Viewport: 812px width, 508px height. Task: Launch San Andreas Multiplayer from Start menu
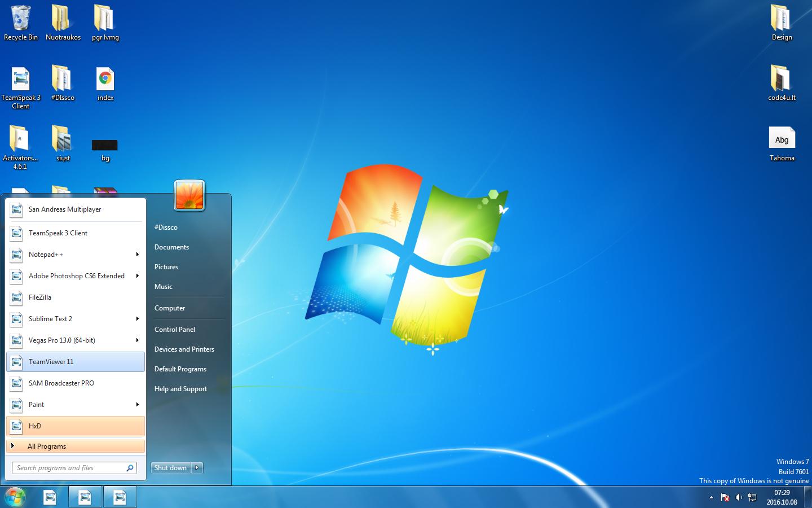(76, 209)
